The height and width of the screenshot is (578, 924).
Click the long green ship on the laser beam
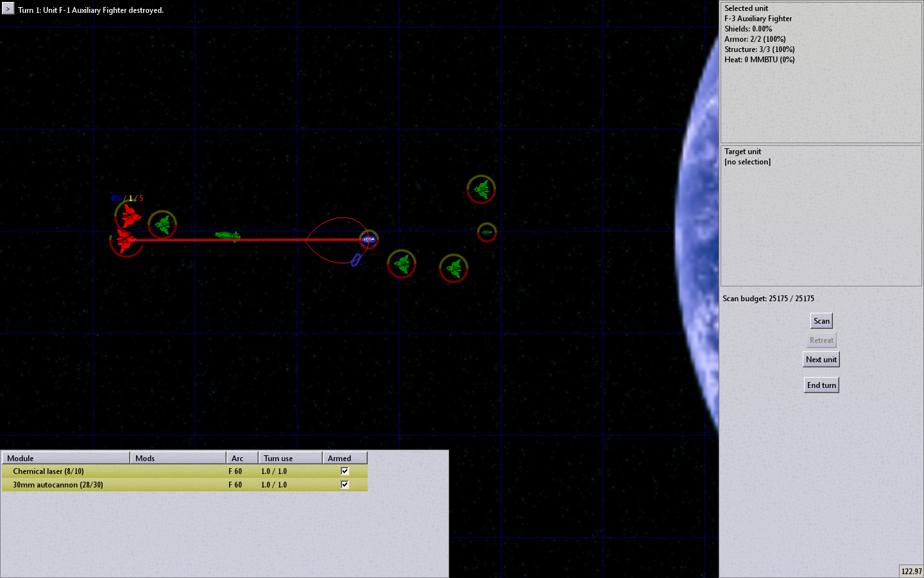(x=227, y=236)
